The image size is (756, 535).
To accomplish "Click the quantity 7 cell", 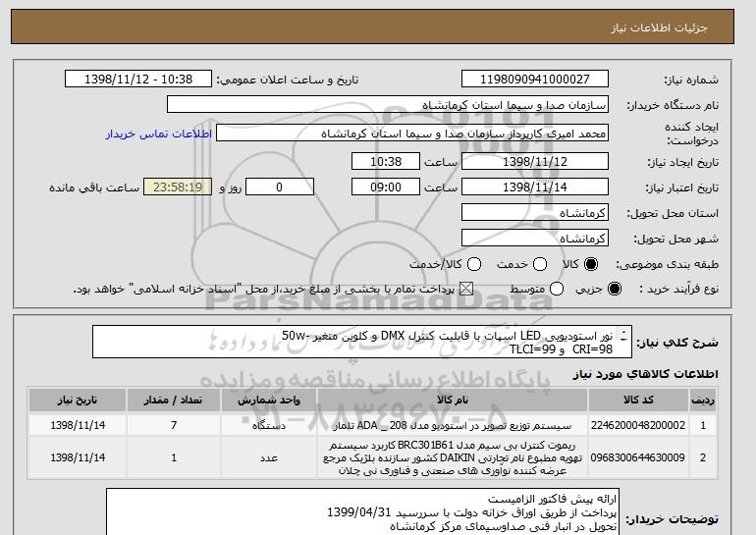I will point(174,426).
